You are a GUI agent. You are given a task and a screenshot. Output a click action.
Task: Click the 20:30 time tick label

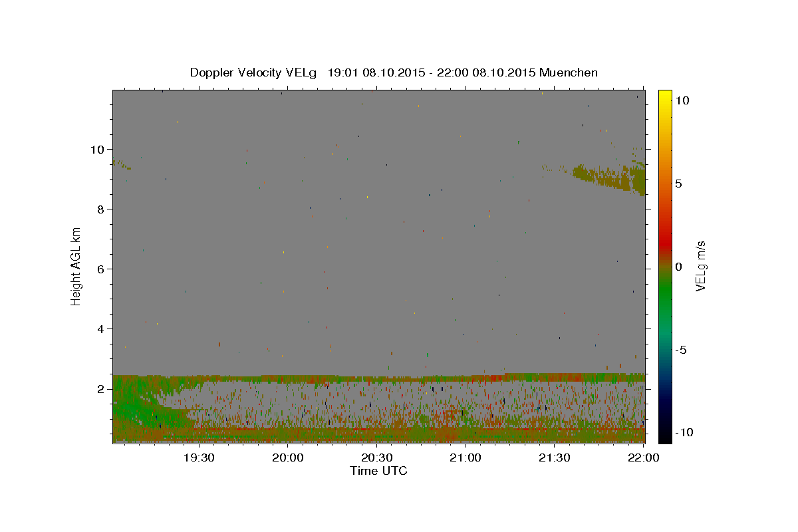[x=376, y=458]
